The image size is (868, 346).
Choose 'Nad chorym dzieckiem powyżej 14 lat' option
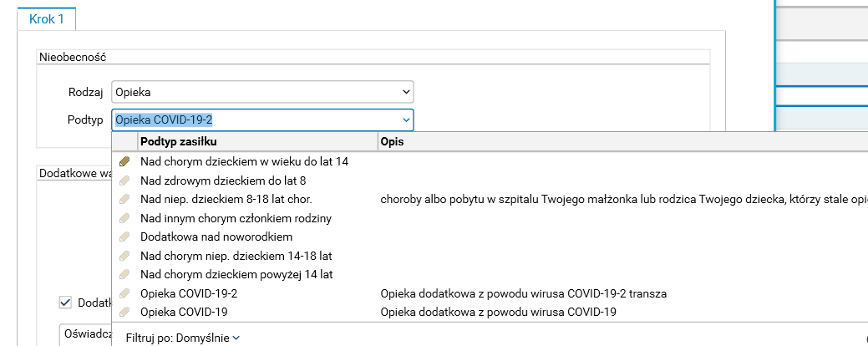(x=237, y=274)
